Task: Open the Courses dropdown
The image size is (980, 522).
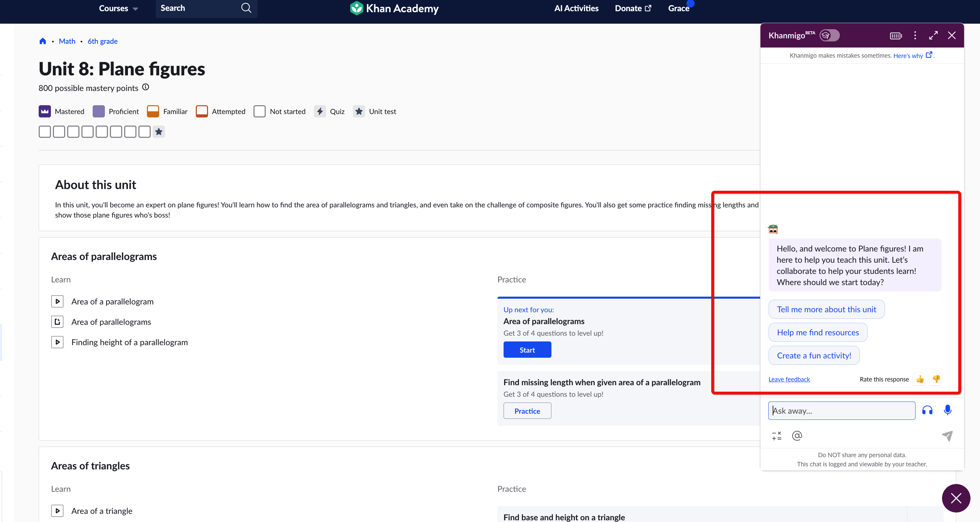Action: coord(118,8)
